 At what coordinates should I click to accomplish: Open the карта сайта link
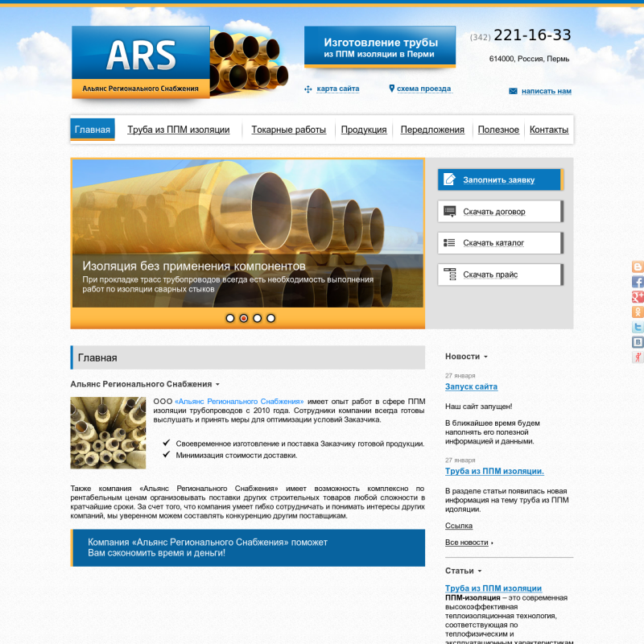pos(338,89)
